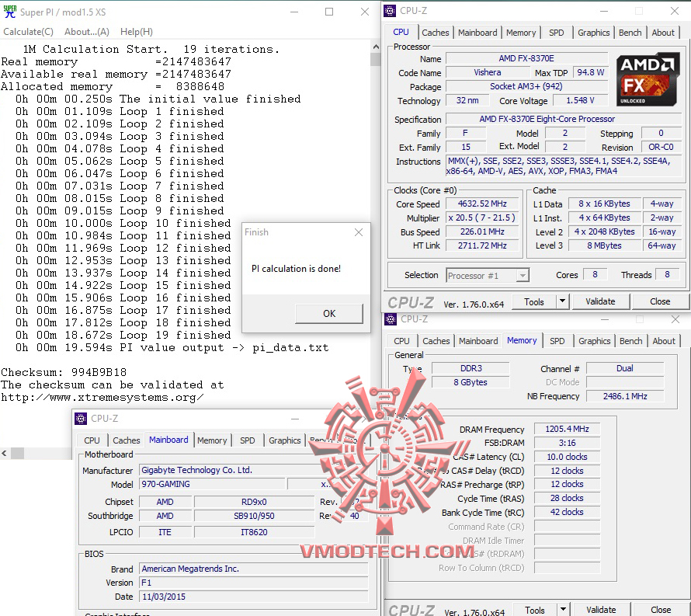This screenshot has height=616, width=691.
Task: Click the AMD FX Unlocked processor logo
Action: pos(647,79)
